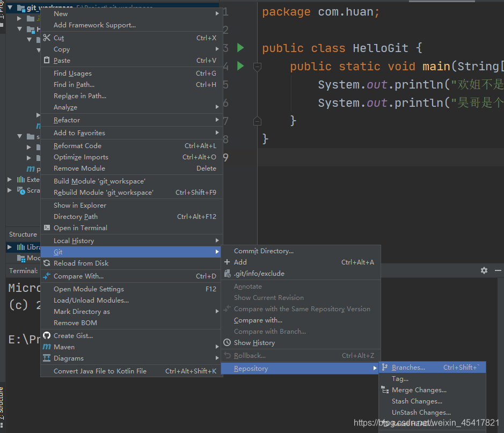Screen dimensions: 504x433
Task: Select Open Module Settings
Action: [132, 289]
